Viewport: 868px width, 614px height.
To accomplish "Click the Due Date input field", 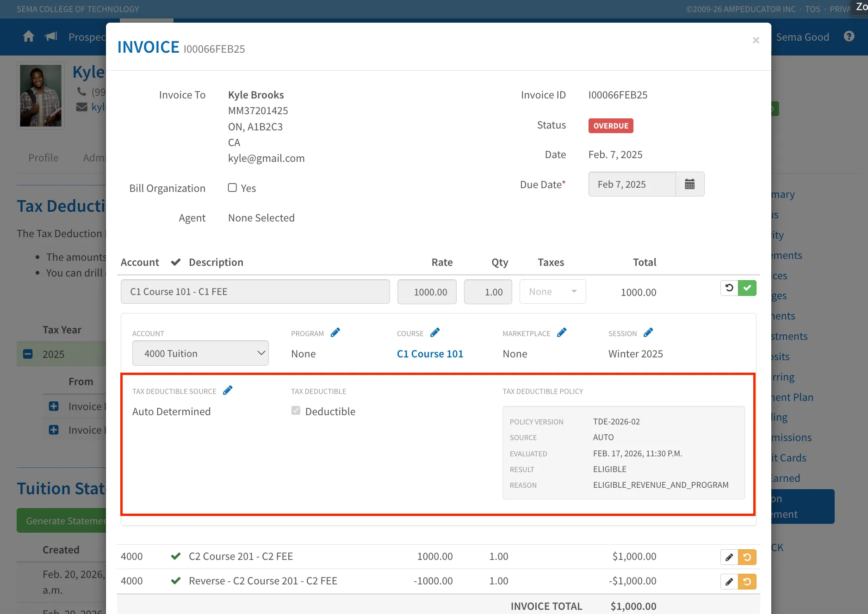I will 632,184.
